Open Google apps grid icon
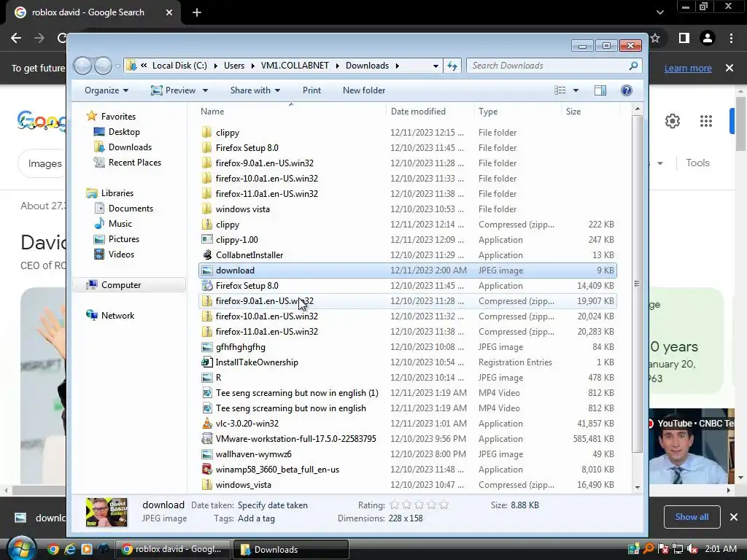 coord(706,121)
